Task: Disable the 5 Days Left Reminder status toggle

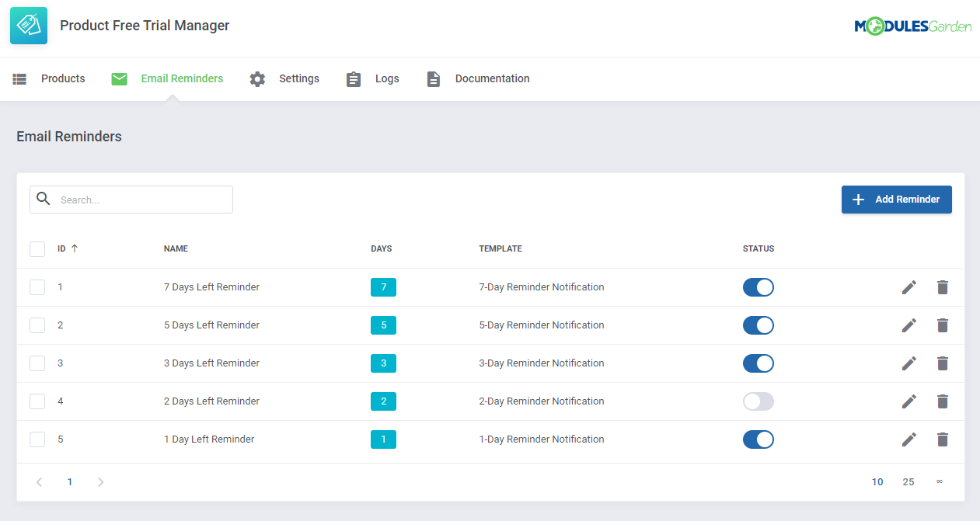Action: click(758, 325)
